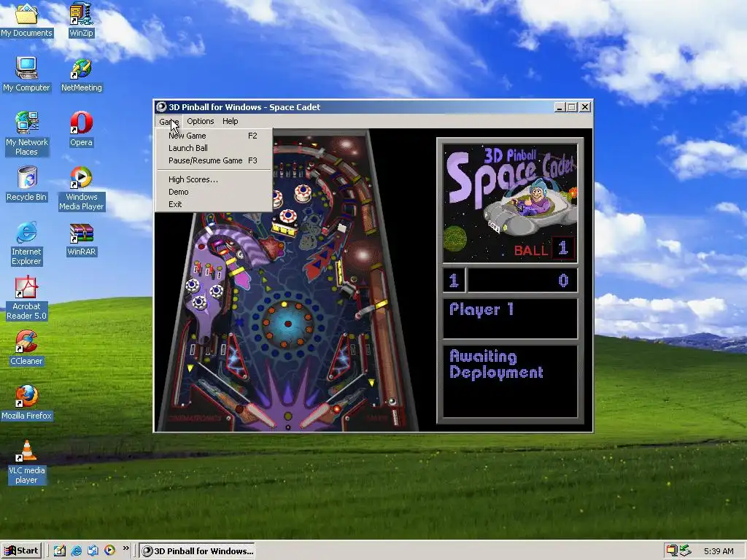Click Show Desktop quick launch icon

(x=60, y=551)
